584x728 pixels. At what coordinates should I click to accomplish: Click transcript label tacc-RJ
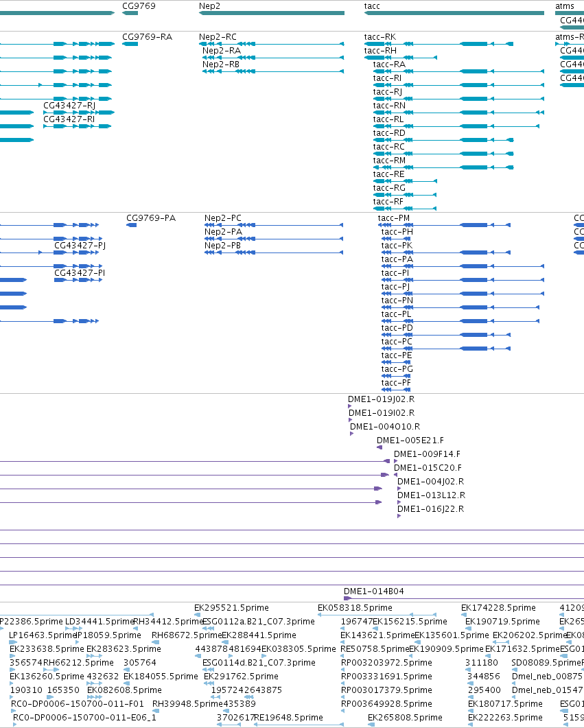click(387, 91)
